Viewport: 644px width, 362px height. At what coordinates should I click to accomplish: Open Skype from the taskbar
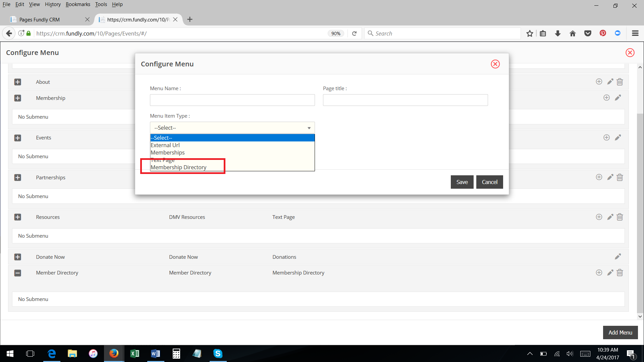tap(218, 354)
